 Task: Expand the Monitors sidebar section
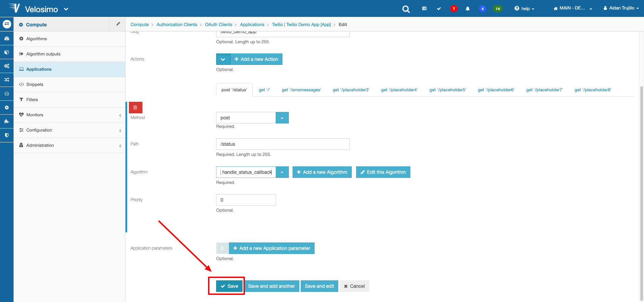click(x=69, y=115)
